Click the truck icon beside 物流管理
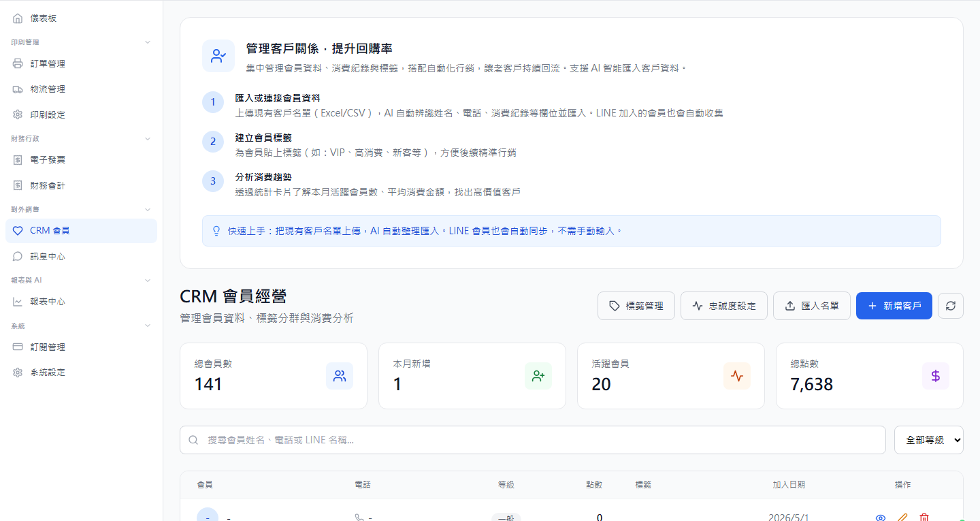Screen dimensions: 980x521 point(18,89)
